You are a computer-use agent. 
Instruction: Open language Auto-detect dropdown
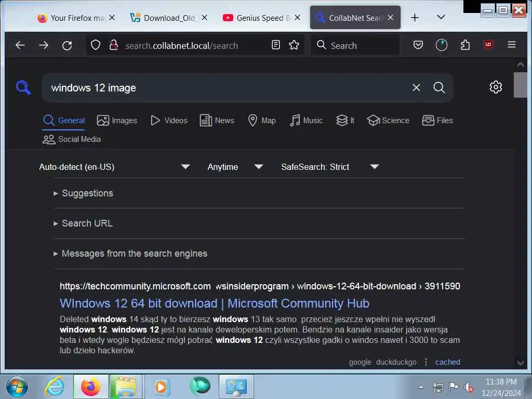pyautogui.click(x=114, y=167)
